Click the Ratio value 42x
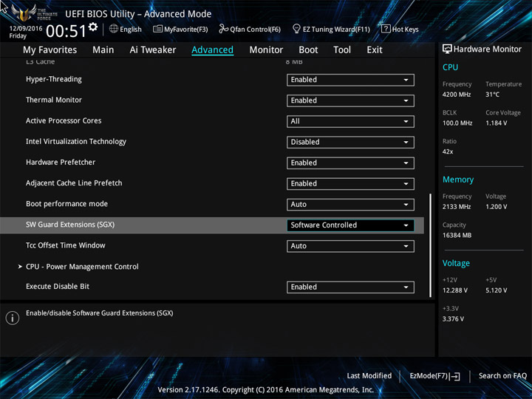532x399 pixels. [448, 151]
